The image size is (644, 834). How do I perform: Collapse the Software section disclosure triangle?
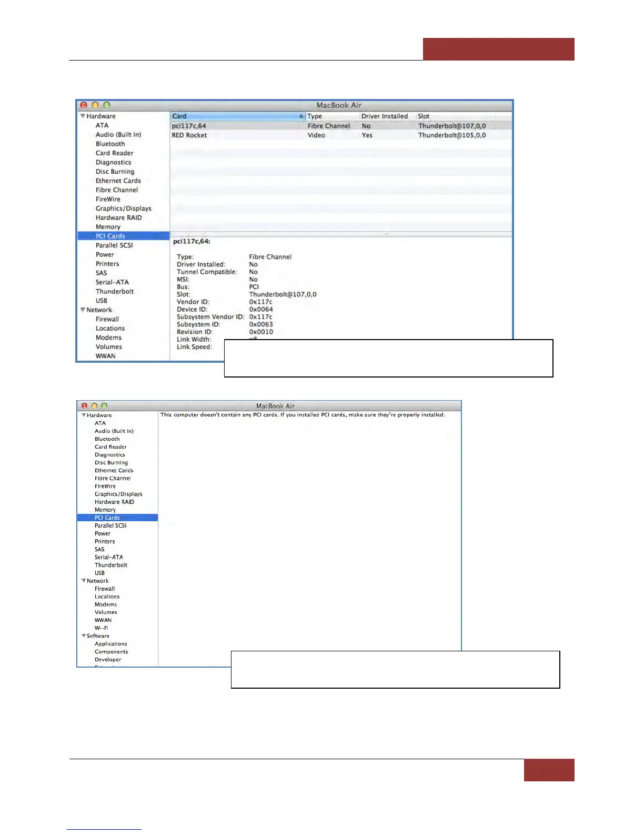point(84,636)
